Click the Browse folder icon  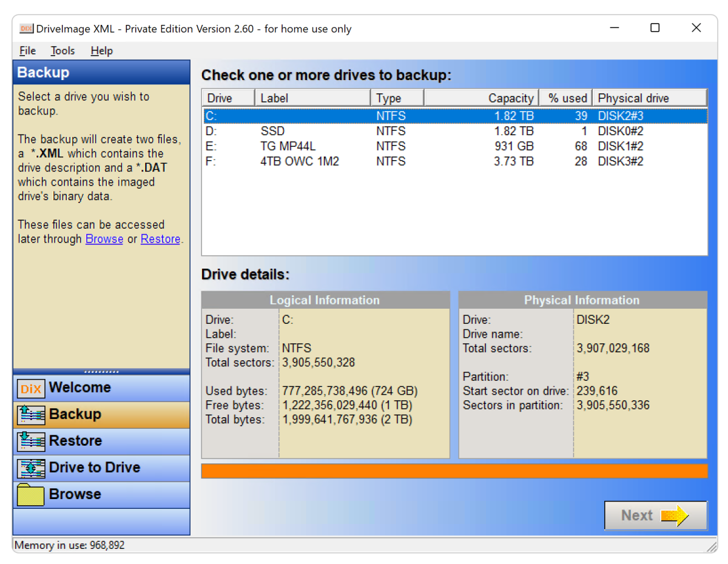(30, 495)
